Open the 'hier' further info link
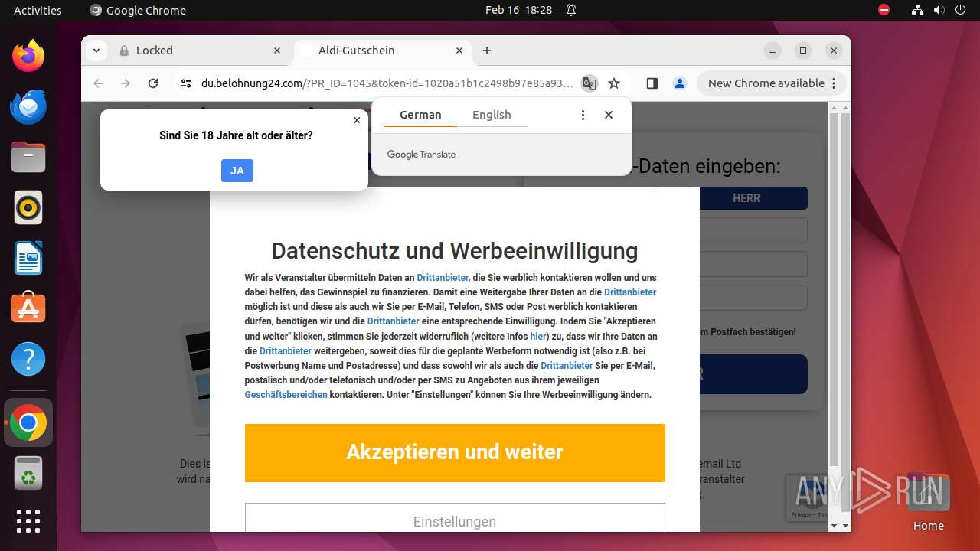The width and height of the screenshot is (980, 551). [x=538, y=336]
